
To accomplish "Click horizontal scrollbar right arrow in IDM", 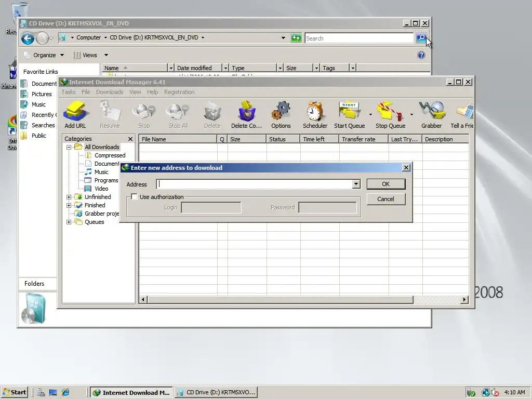I will (464, 300).
